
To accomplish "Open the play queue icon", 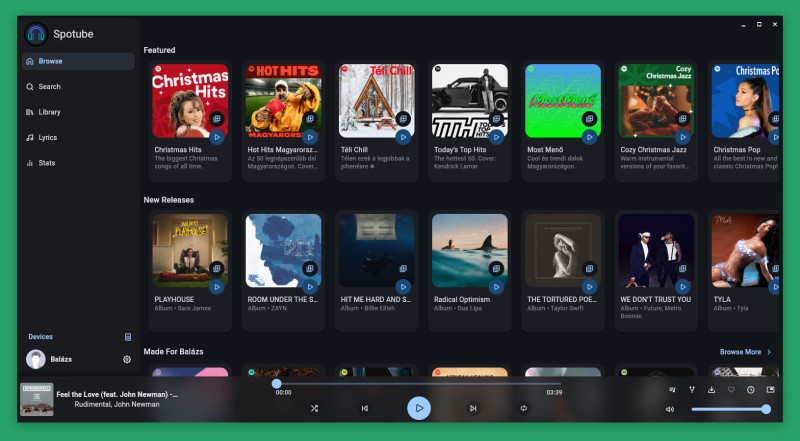I will 672,390.
